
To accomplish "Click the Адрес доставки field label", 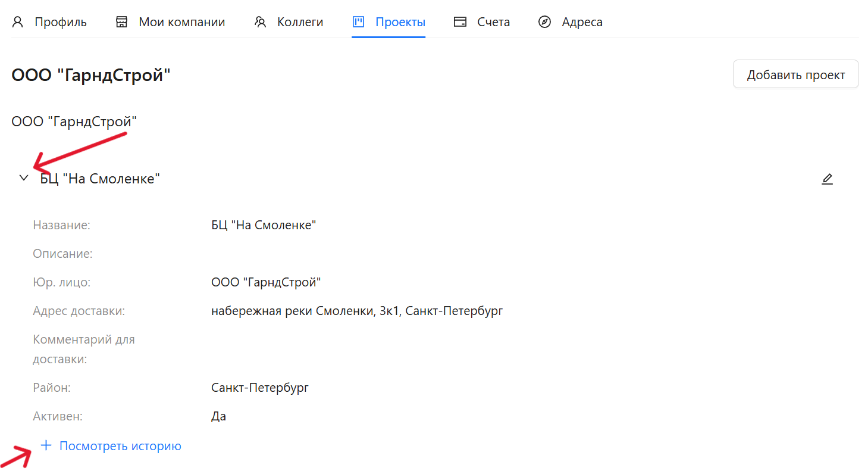I will tap(79, 311).
